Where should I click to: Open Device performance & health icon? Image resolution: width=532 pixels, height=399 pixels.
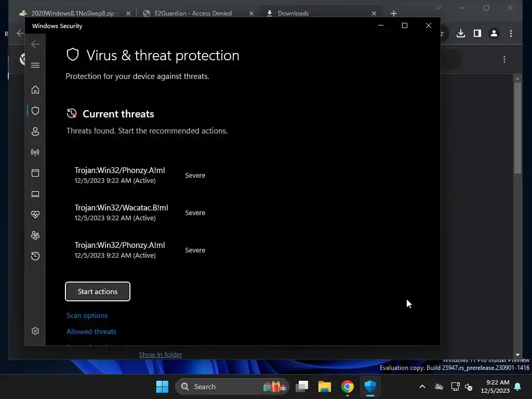pyautogui.click(x=35, y=215)
